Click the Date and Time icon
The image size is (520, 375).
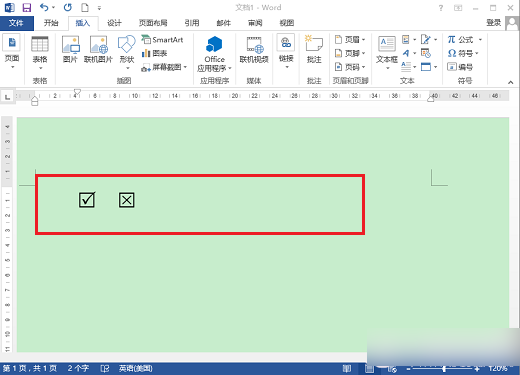pyautogui.click(x=426, y=53)
